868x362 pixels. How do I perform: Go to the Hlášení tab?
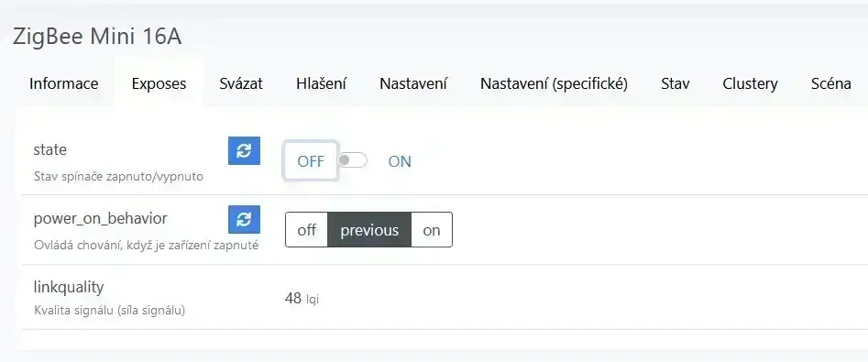click(x=321, y=83)
